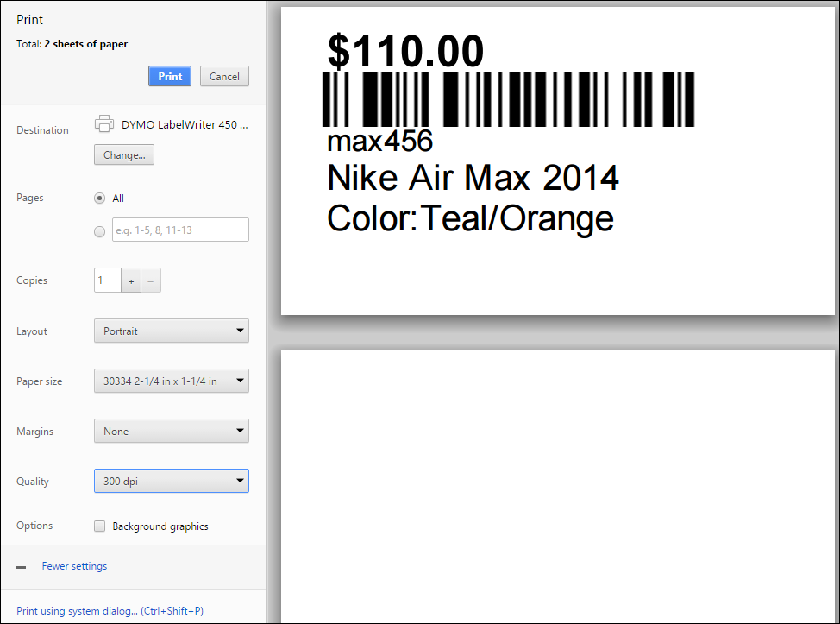Click the $110.00 price text in preview
This screenshot has width=840, height=624.
tap(405, 52)
